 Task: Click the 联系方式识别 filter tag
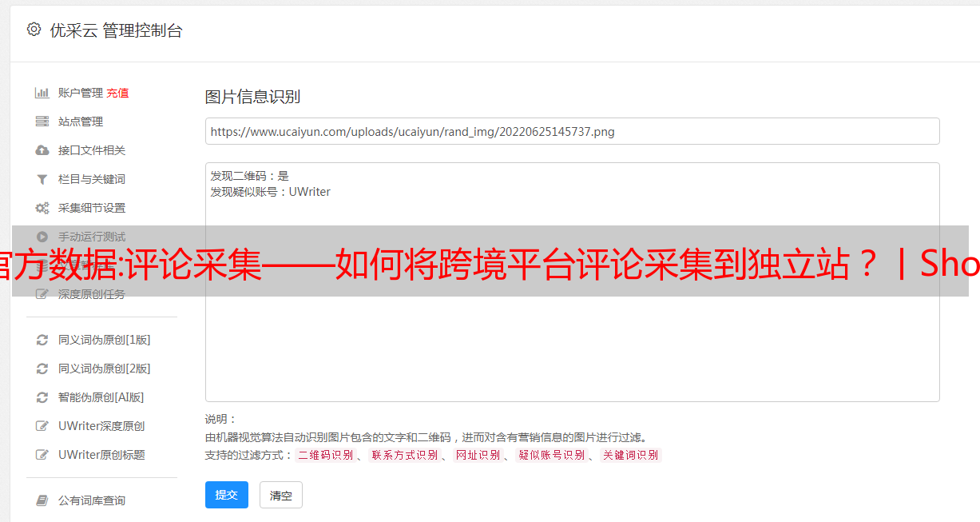404,455
